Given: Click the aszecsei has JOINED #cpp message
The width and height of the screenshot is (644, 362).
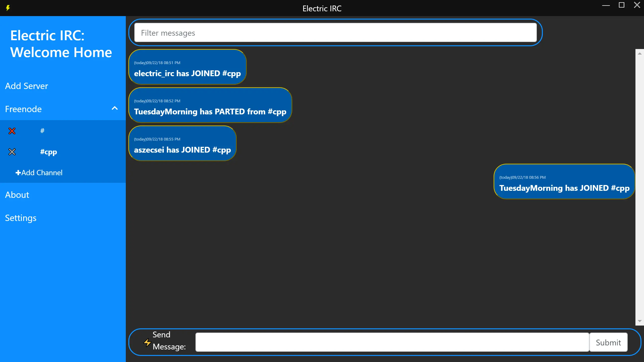Looking at the screenshot, I should 182,143.
